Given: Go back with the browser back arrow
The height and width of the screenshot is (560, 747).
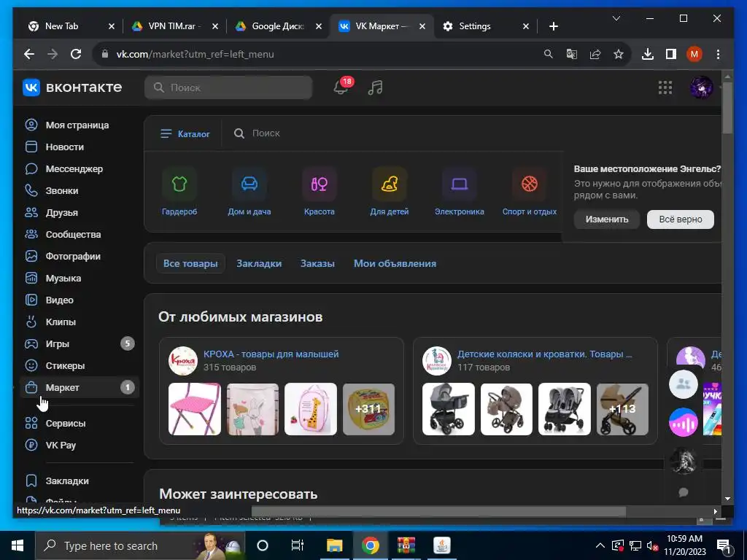Looking at the screenshot, I should tap(29, 54).
